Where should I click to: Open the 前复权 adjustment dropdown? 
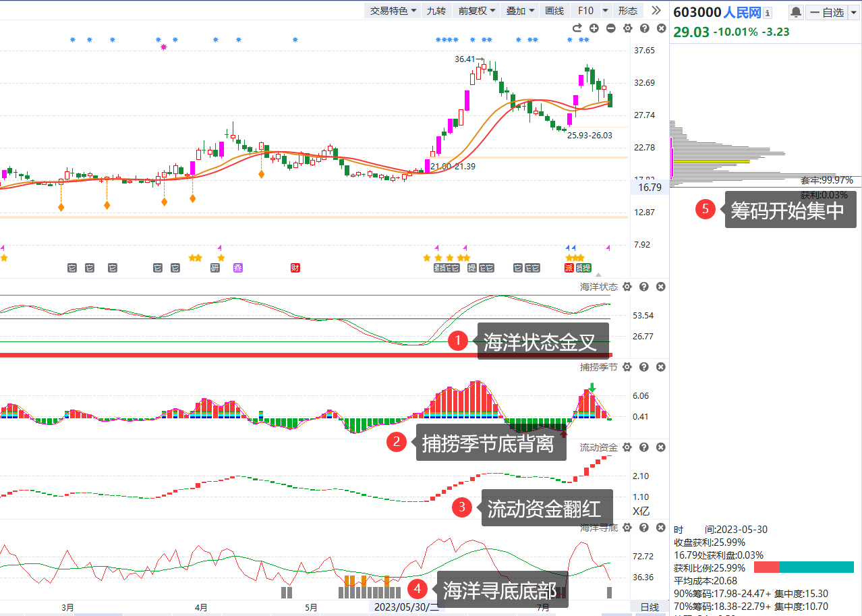477,11
